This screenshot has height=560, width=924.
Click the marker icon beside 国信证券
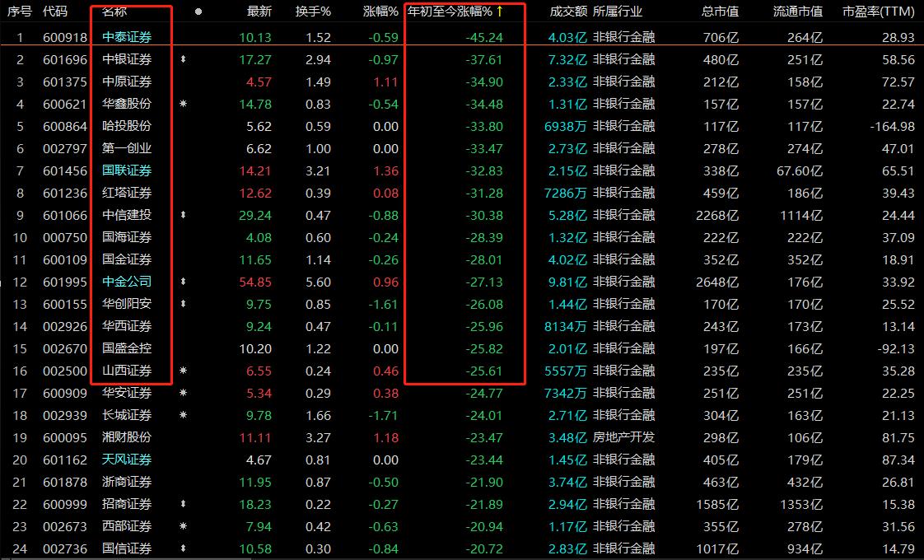tap(184, 548)
